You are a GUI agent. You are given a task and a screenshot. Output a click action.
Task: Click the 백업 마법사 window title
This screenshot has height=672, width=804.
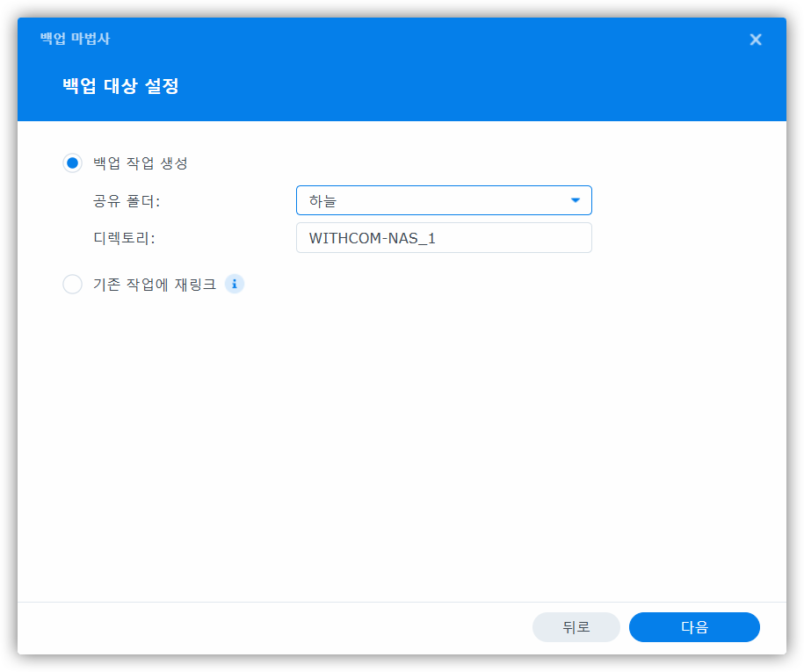[x=75, y=39]
